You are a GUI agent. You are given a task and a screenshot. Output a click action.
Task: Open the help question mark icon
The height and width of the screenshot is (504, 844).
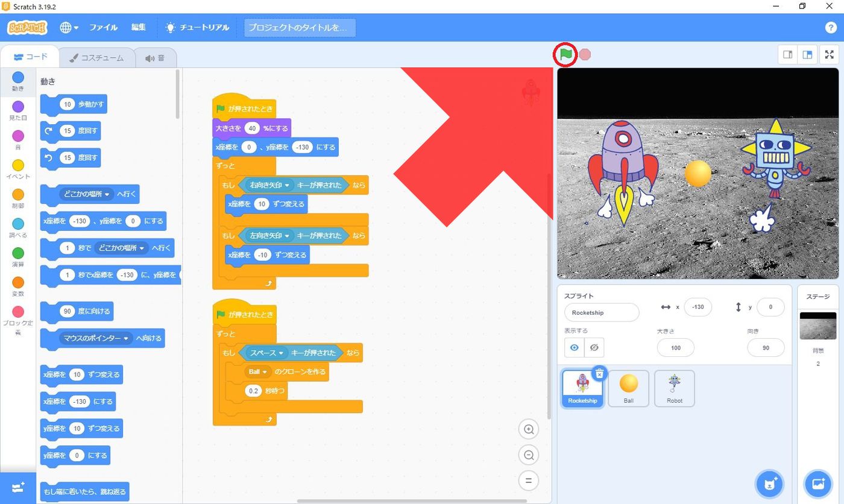point(830,28)
